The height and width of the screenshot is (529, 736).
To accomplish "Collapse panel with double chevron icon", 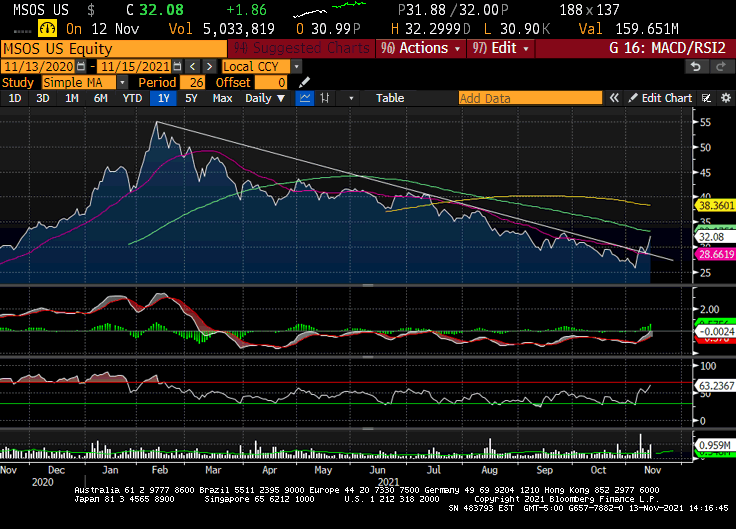I will 614,98.
